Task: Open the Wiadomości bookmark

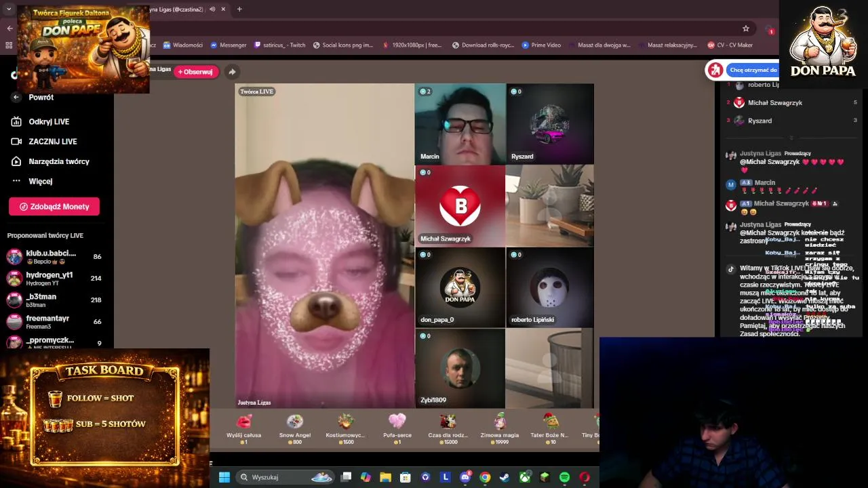Action: coord(183,45)
